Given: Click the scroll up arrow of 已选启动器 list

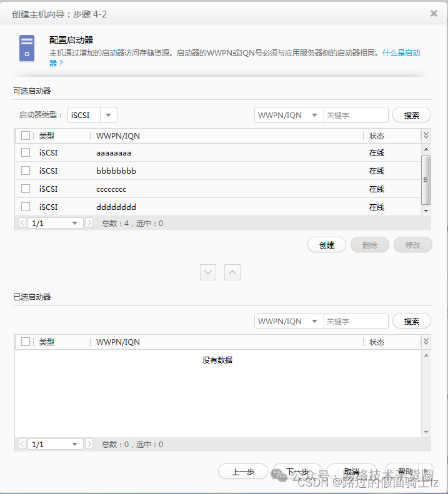Looking at the screenshot, I should coord(426,355).
